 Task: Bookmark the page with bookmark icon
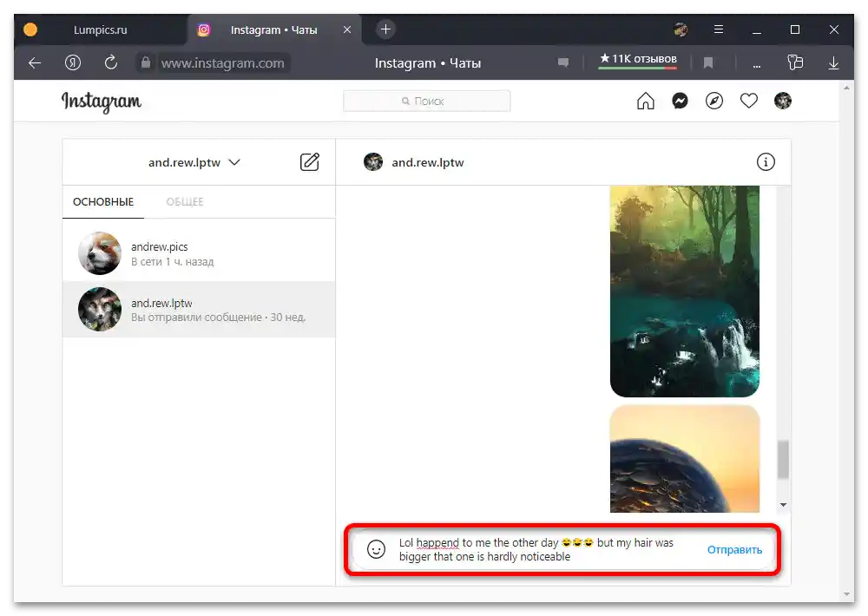(708, 63)
